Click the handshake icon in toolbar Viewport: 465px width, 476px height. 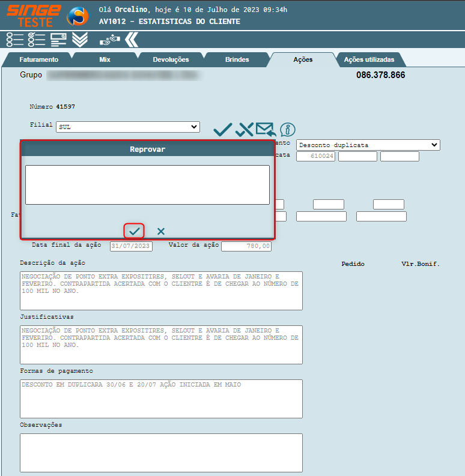(110, 40)
